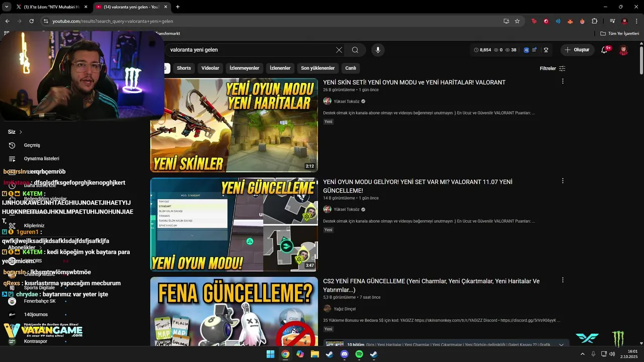This screenshot has height=362, width=644.
Task: Open the Windows Start menu
Action: [x=270, y=354]
